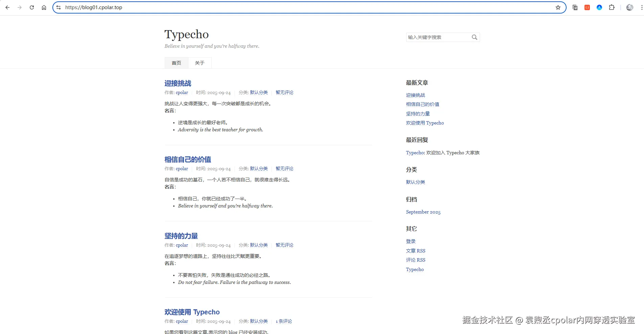Switch to the 首页 tab
Image resolution: width=644 pixels, height=334 pixels.
point(176,63)
